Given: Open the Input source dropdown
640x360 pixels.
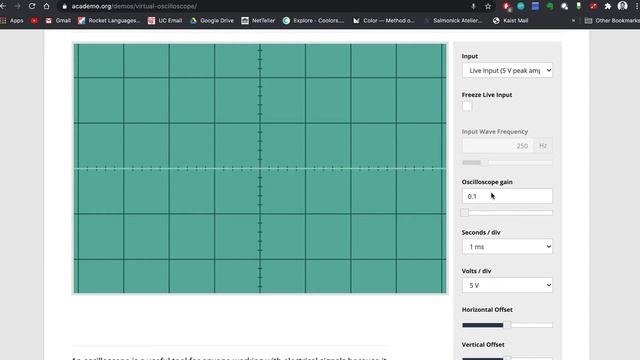Looking at the screenshot, I should (507, 70).
